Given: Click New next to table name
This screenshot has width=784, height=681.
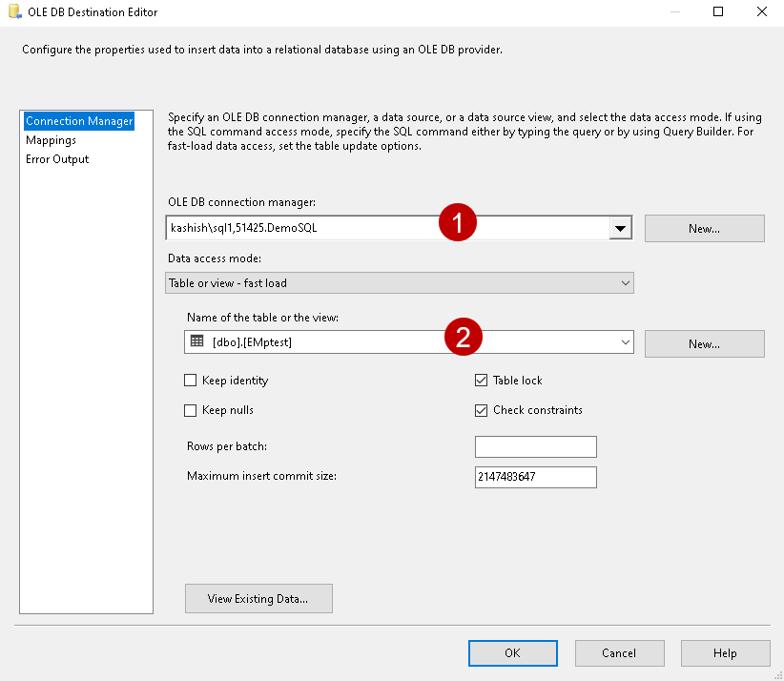Looking at the screenshot, I should (x=704, y=343).
